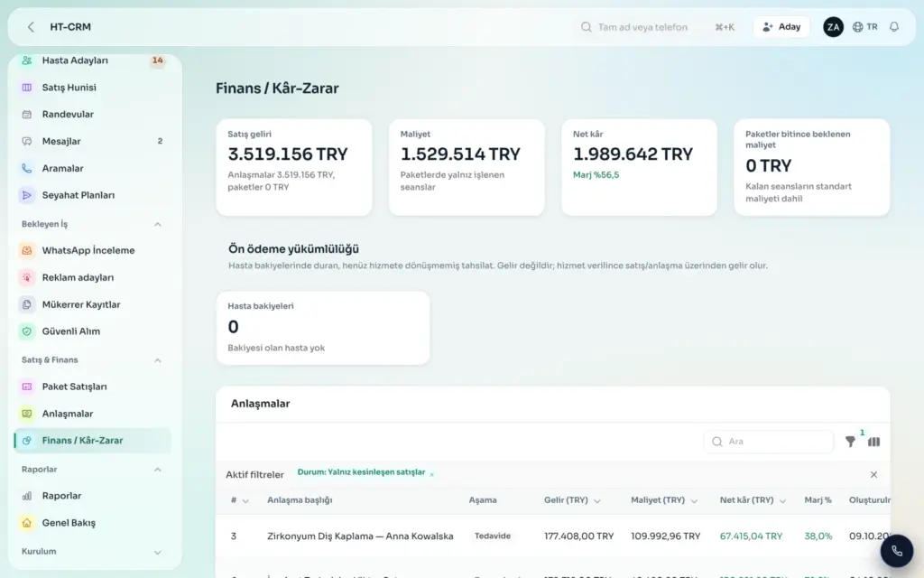Click the Marj % column header
The height and width of the screenshot is (578, 924).
tap(818, 500)
